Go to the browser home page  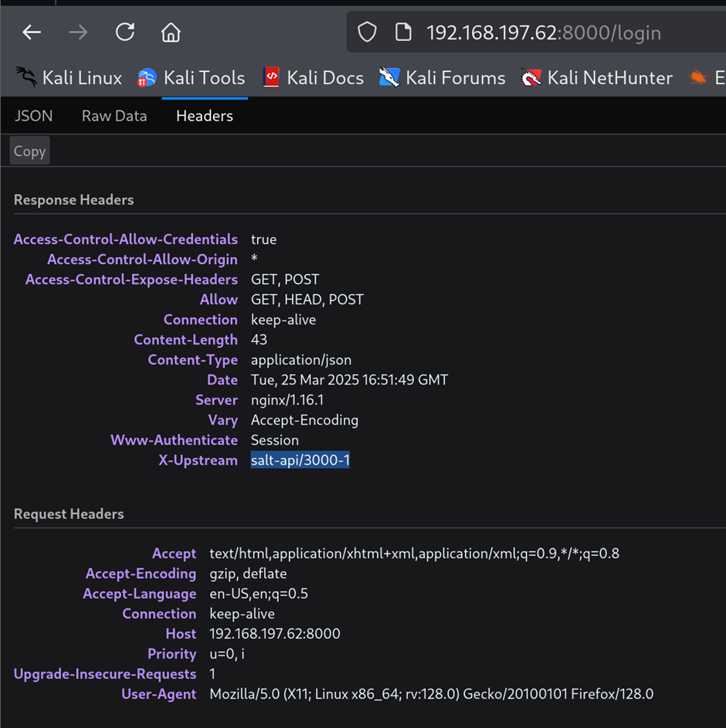pyautogui.click(x=171, y=32)
